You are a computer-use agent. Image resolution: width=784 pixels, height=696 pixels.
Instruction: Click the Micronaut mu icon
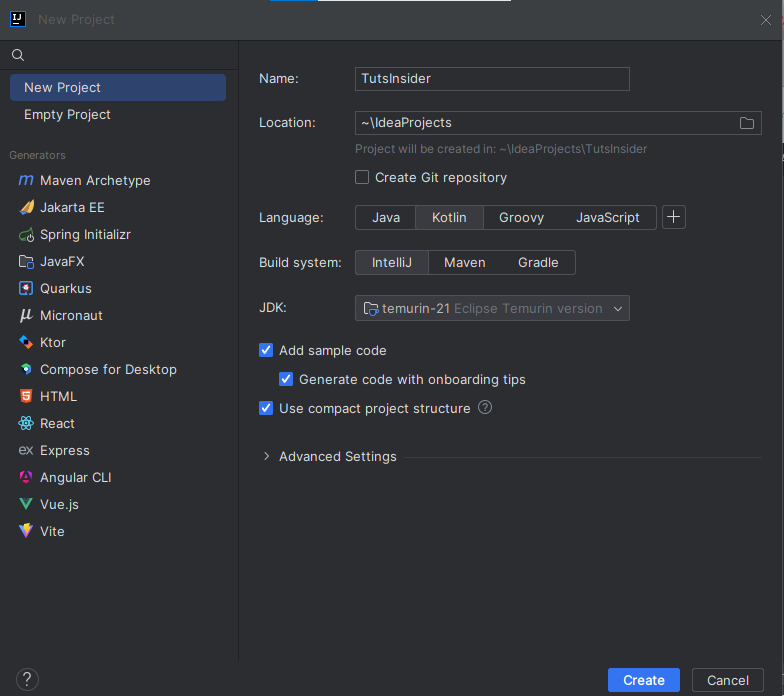26,316
